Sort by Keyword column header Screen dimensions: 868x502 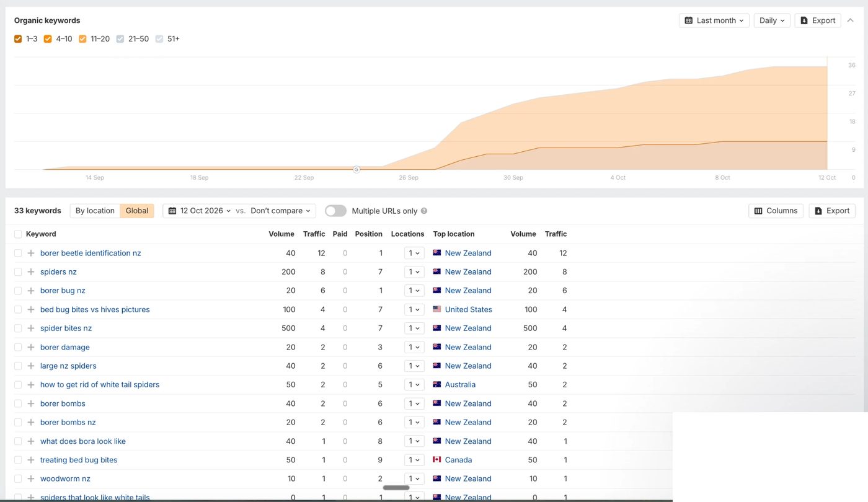[x=41, y=234]
